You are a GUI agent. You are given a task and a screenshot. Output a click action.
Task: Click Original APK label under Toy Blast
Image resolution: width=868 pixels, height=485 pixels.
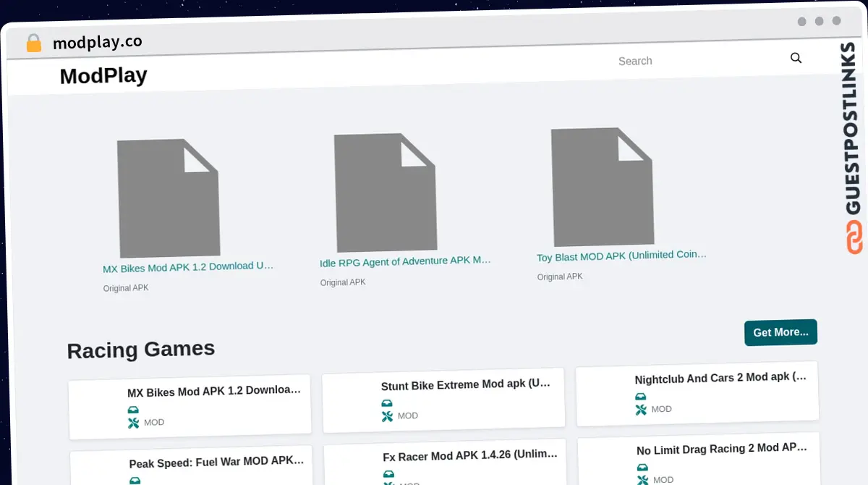point(560,277)
